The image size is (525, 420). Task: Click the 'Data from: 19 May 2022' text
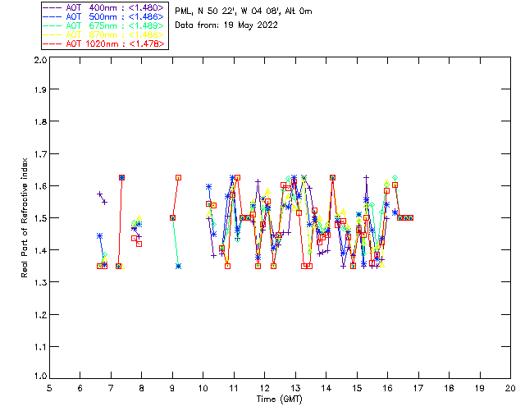226,25
